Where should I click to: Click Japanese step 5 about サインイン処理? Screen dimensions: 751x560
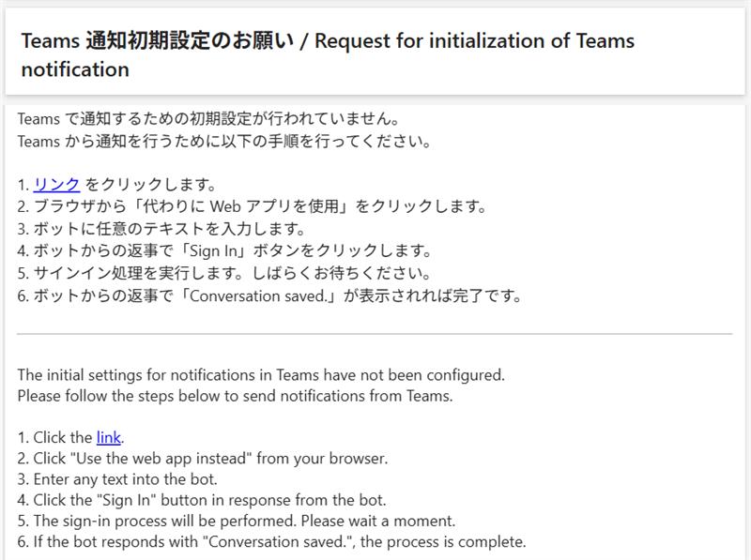[223, 273]
